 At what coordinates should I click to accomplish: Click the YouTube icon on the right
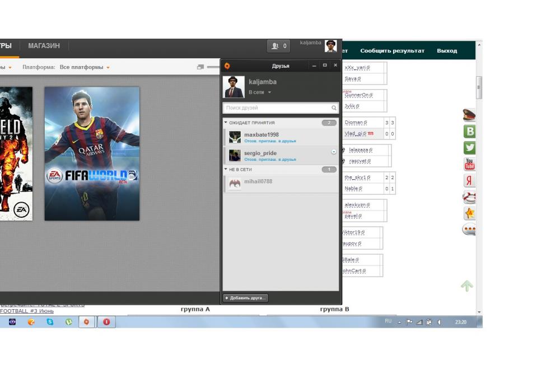(x=469, y=164)
